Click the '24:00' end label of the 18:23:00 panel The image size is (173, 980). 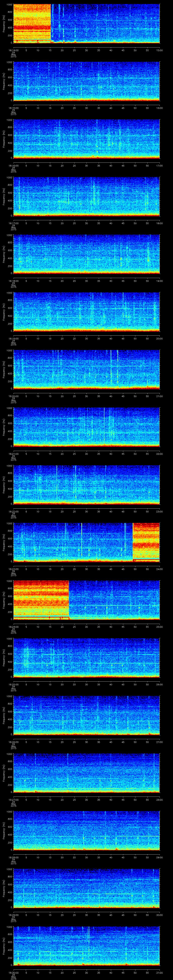[159, 569]
